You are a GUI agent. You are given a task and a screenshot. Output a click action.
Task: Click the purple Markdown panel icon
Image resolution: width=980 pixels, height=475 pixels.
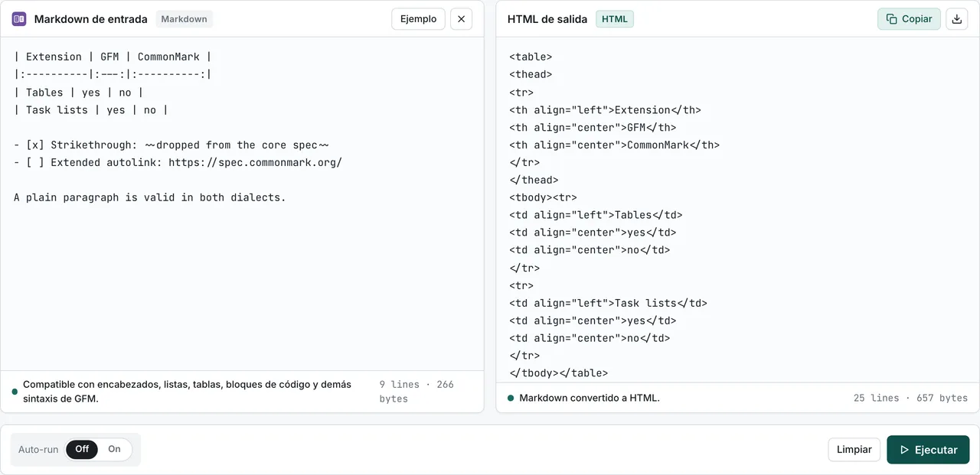click(x=19, y=19)
